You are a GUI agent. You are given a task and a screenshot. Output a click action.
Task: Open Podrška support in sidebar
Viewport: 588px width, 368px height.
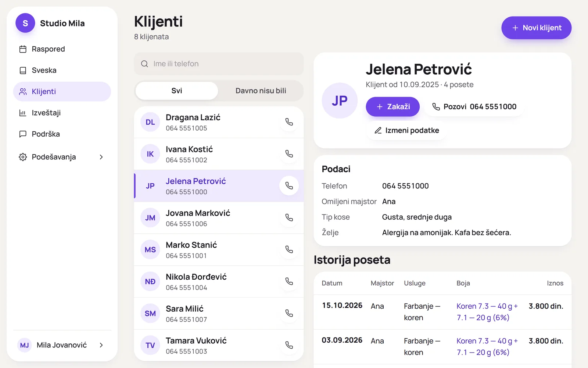[62, 134]
